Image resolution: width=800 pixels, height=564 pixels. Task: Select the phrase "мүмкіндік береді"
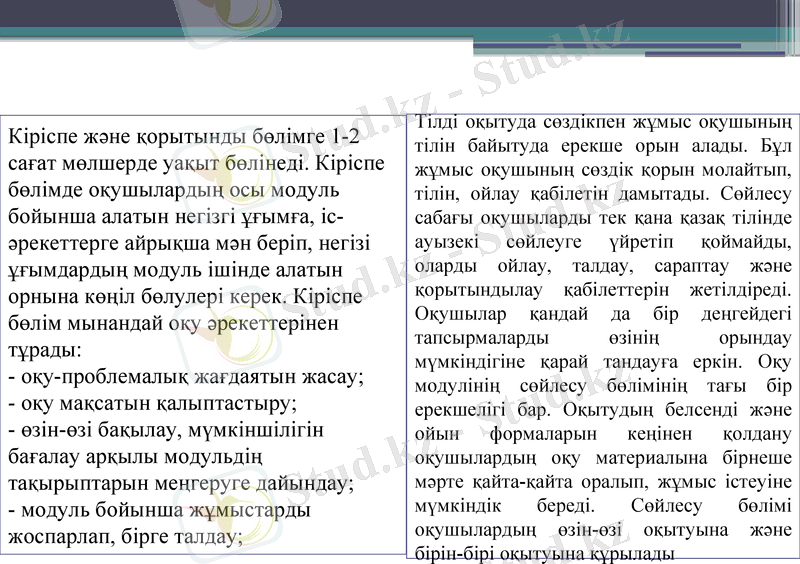coord(505,506)
